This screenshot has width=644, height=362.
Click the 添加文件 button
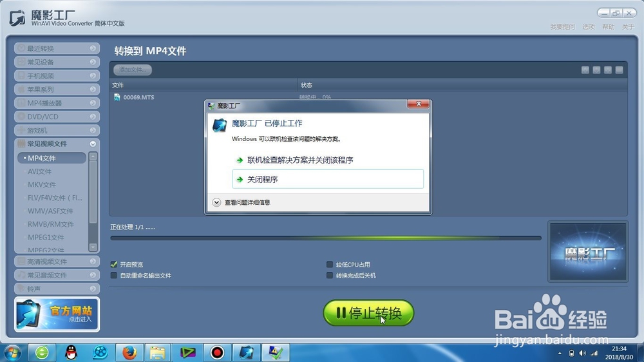click(133, 70)
